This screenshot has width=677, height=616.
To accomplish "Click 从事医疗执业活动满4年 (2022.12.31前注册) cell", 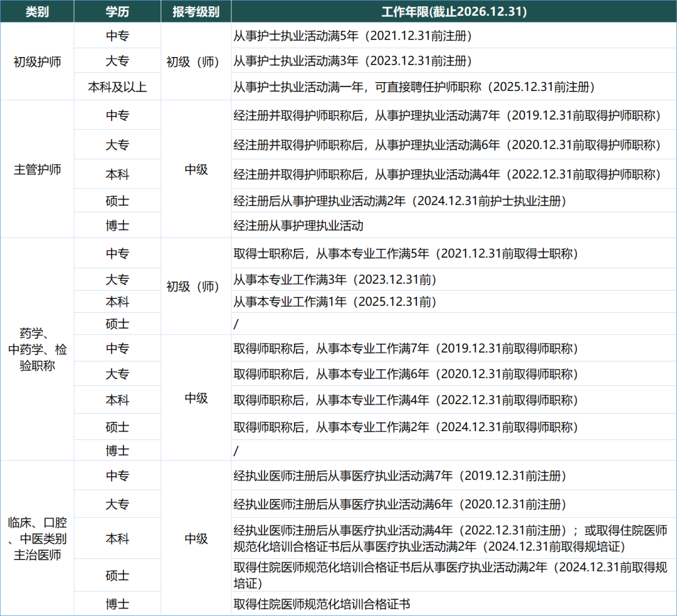I will [454, 538].
